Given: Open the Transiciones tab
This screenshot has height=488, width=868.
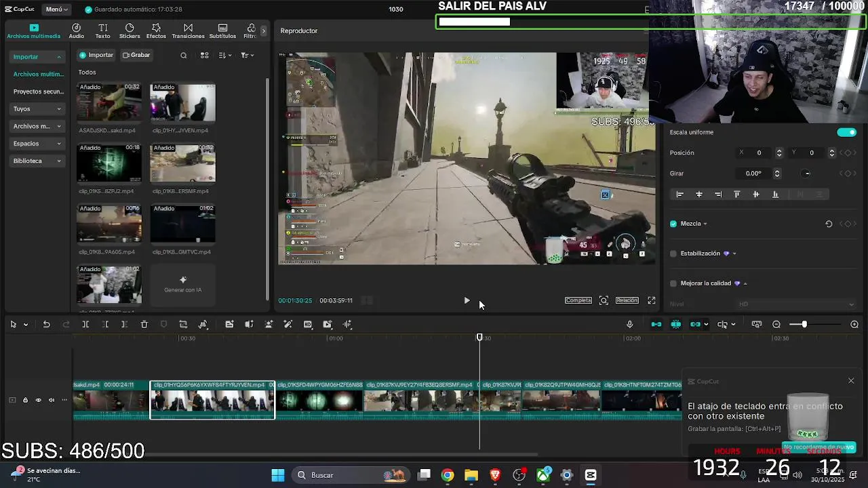Looking at the screenshot, I should [x=188, y=31].
